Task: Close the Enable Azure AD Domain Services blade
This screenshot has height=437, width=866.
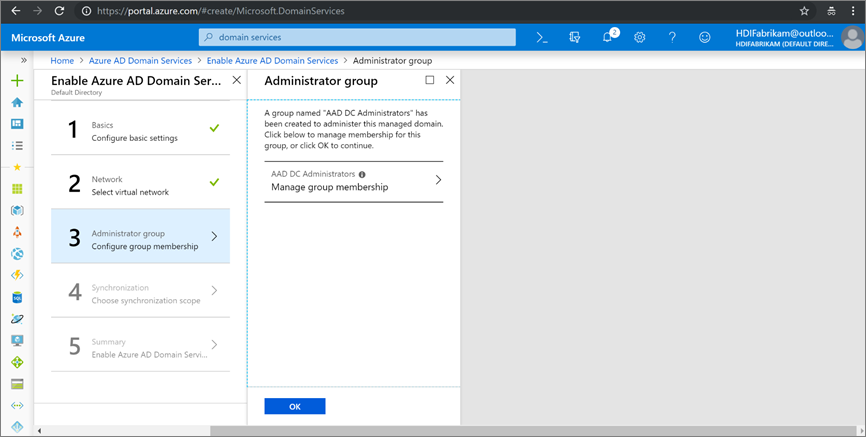Action: tap(236, 80)
